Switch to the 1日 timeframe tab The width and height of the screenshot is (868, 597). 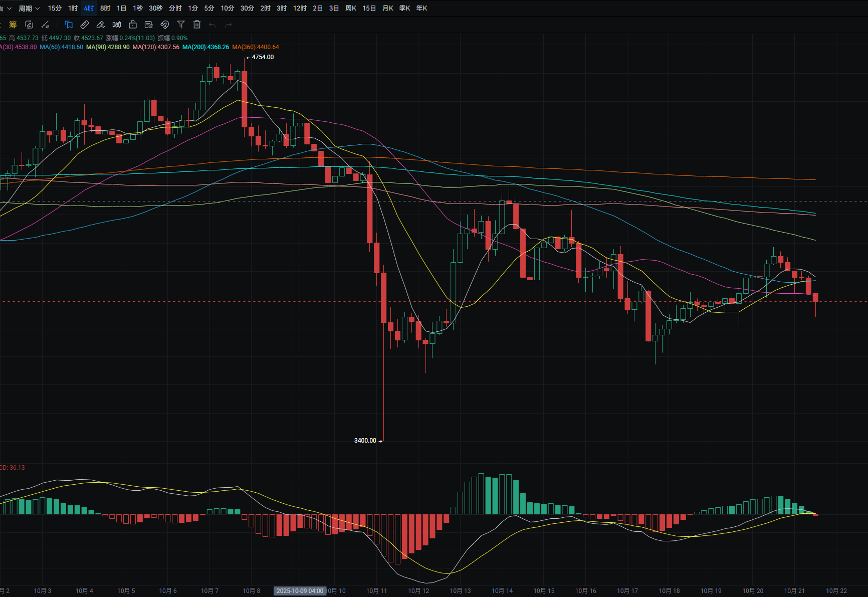[x=121, y=8]
